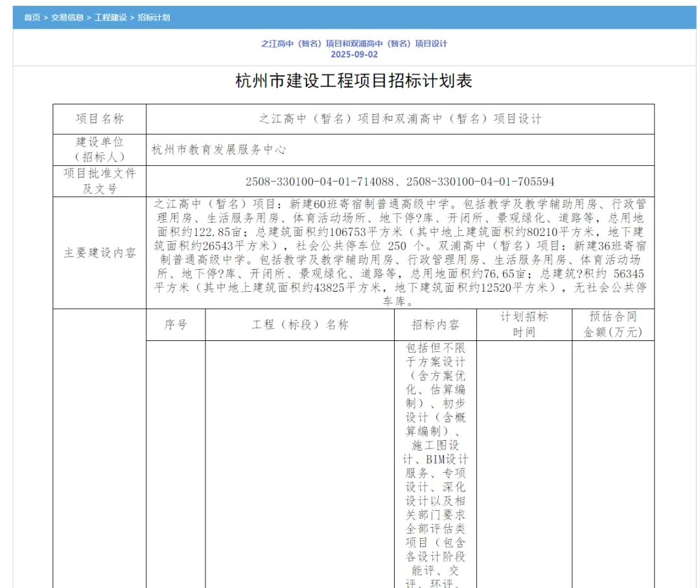Screen dimensions: 700x588
Task: Click the 计划招标时间 column header
Action: [x=524, y=325]
